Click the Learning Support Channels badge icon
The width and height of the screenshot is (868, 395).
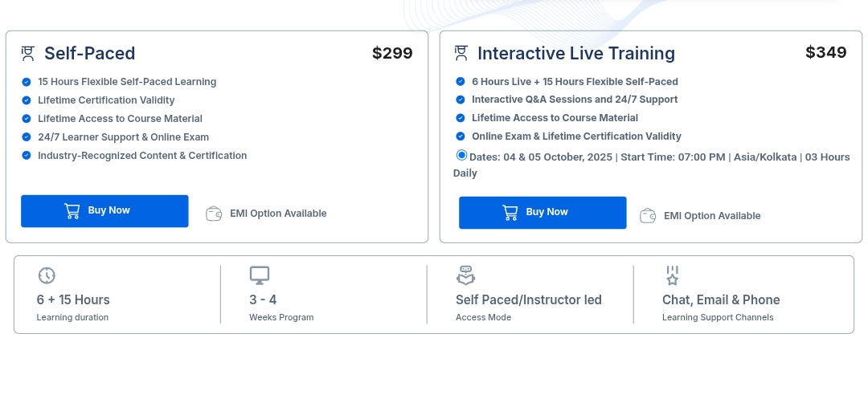[x=672, y=275]
